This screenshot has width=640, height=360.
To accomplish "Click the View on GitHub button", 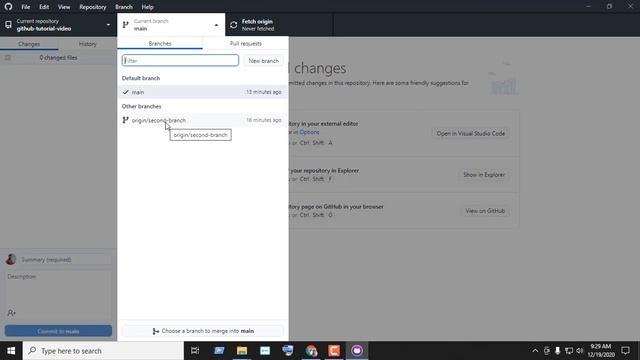I will tap(485, 211).
